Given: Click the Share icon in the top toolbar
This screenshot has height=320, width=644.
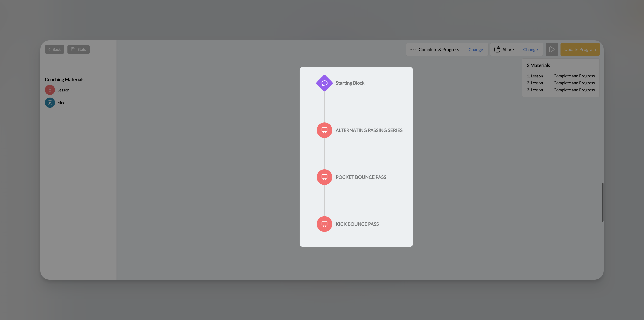Looking at the screenshot, I should (x=498, y=49).
